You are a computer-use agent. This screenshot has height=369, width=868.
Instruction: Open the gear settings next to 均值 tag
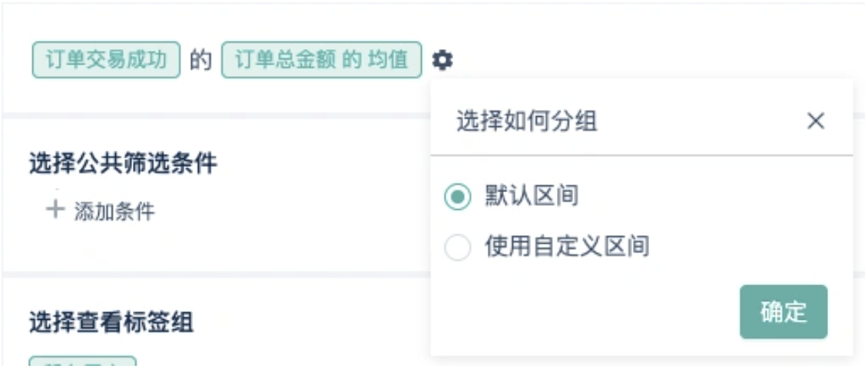point(442,60)
